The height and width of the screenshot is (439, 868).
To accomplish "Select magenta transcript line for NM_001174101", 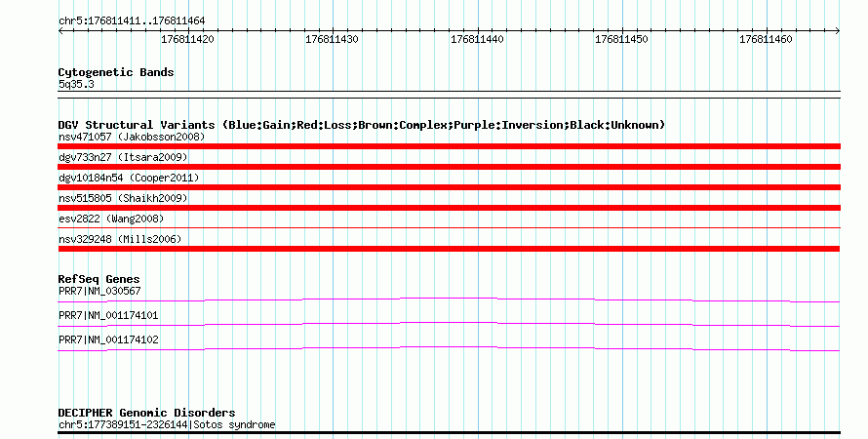I will coord(449,325).
